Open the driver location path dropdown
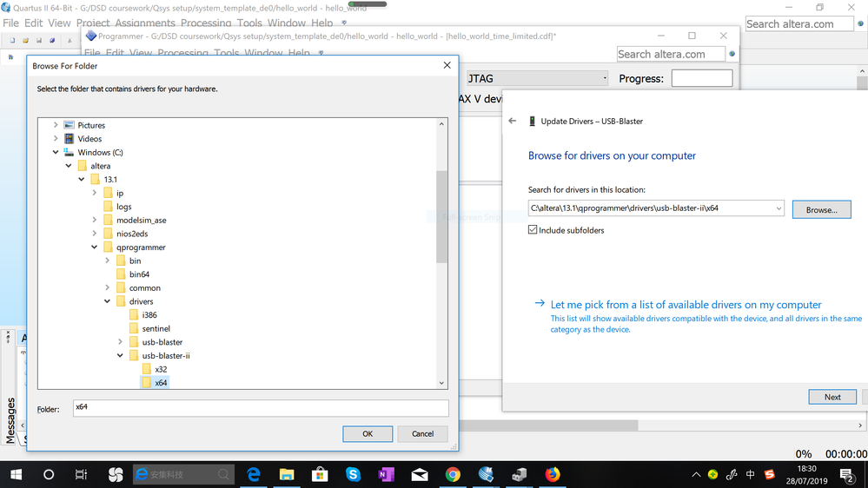The image size is (868, 488). 779,208
